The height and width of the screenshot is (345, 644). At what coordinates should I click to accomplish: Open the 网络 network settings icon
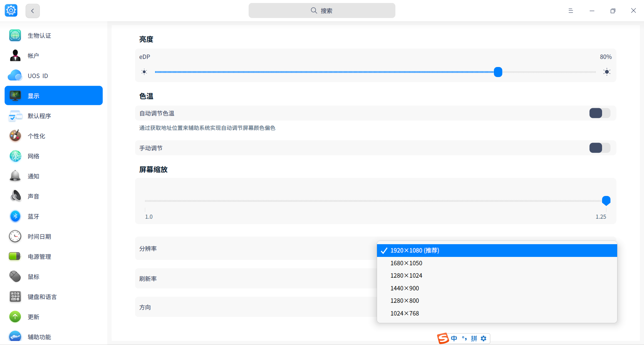[15, 156]
